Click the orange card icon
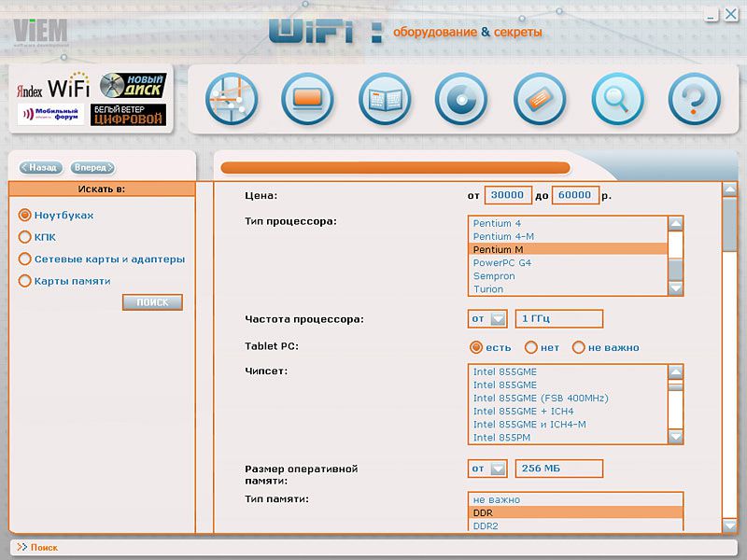Image resolution: width=747 pixels, height=560 pixels. coord(540,98)
